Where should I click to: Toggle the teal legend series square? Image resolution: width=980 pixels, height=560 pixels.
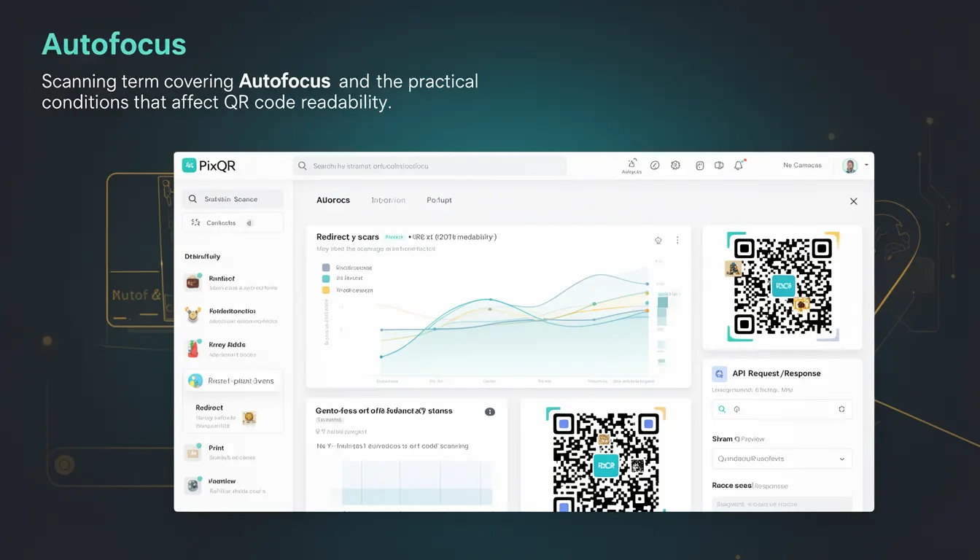click(325, 279)
